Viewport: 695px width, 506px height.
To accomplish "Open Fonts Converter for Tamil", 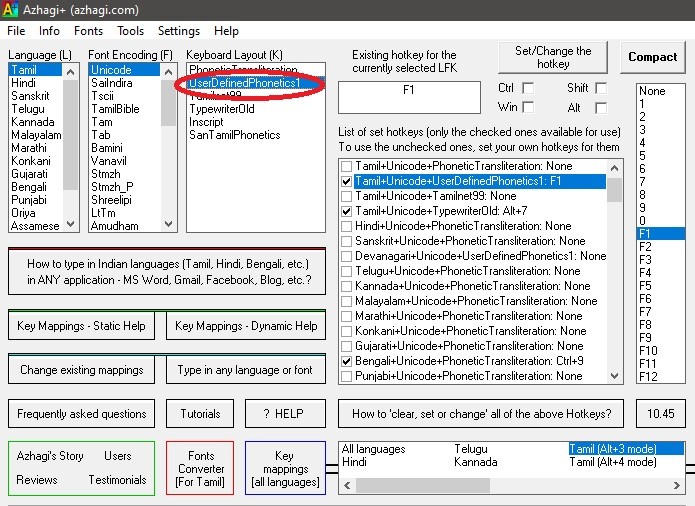I will tap(200, 468).
